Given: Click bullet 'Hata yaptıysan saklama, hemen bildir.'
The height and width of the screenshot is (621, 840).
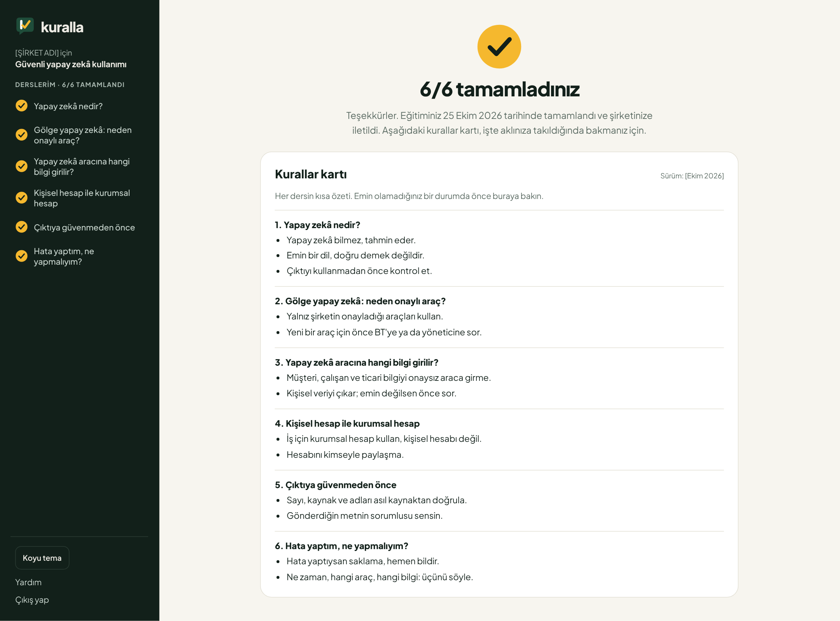Looking at the screenshot, I should point(363,561).
